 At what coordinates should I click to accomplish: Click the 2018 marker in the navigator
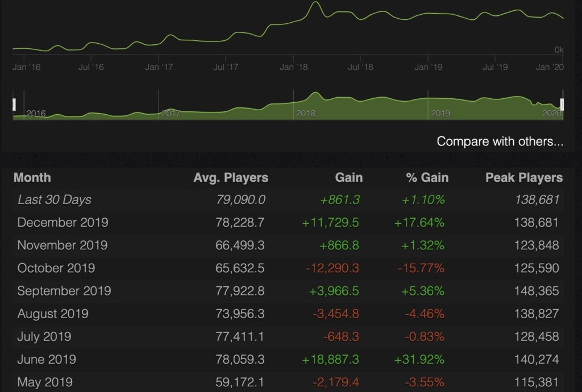click(x=305, y=114)
